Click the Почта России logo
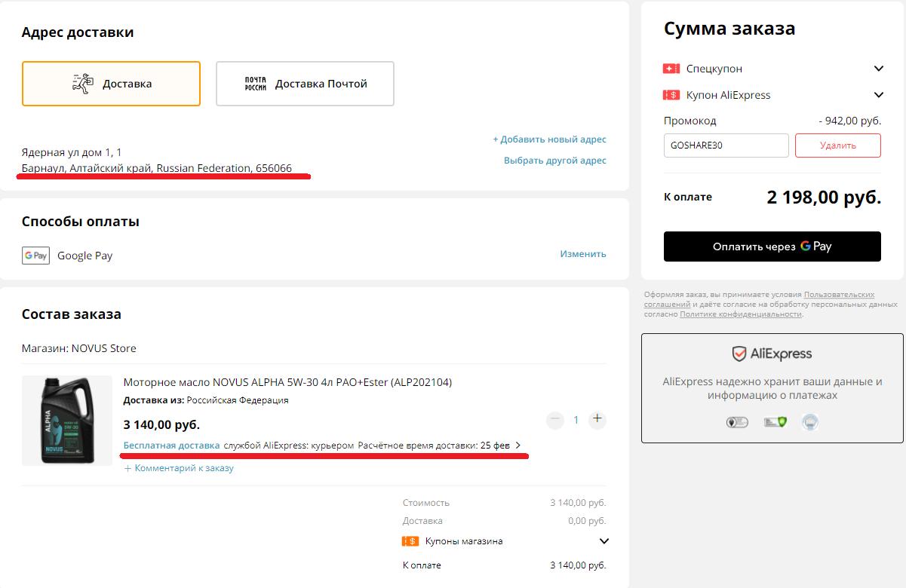 pyautogui.click(x=256, y=84)
